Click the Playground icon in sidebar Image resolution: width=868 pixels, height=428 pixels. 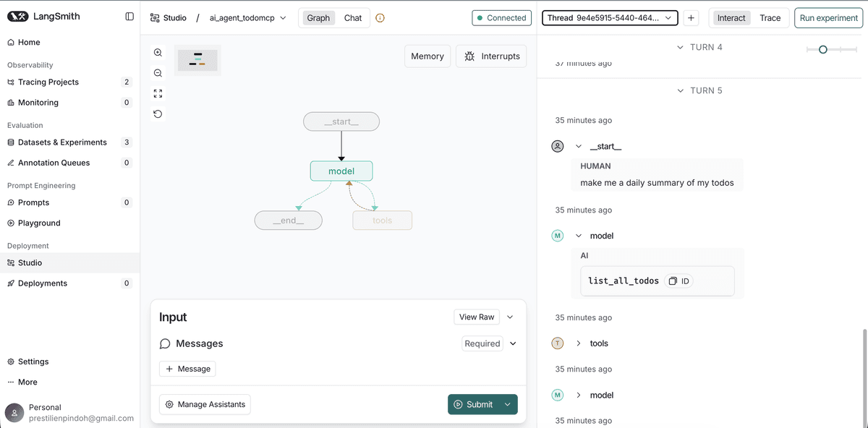pos(11,223)
